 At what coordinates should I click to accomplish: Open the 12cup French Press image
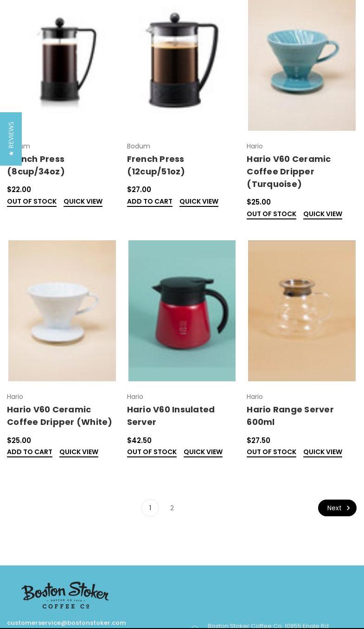pos(182,65)
